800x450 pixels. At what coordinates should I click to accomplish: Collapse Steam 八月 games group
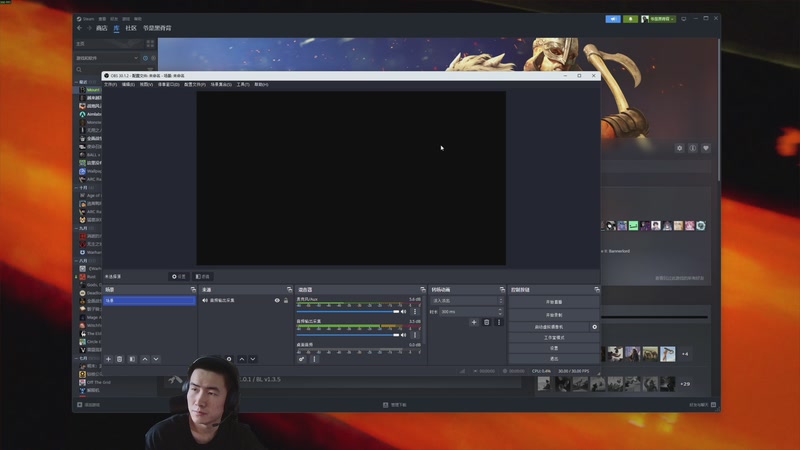click(77, 261)
